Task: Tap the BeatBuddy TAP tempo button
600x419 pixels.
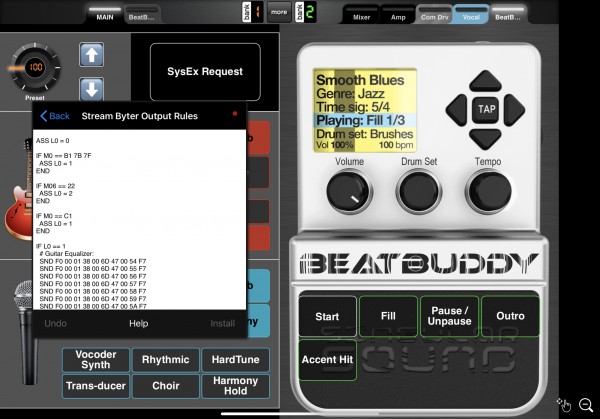Action: pyautogui.click(x=486, y=109)
